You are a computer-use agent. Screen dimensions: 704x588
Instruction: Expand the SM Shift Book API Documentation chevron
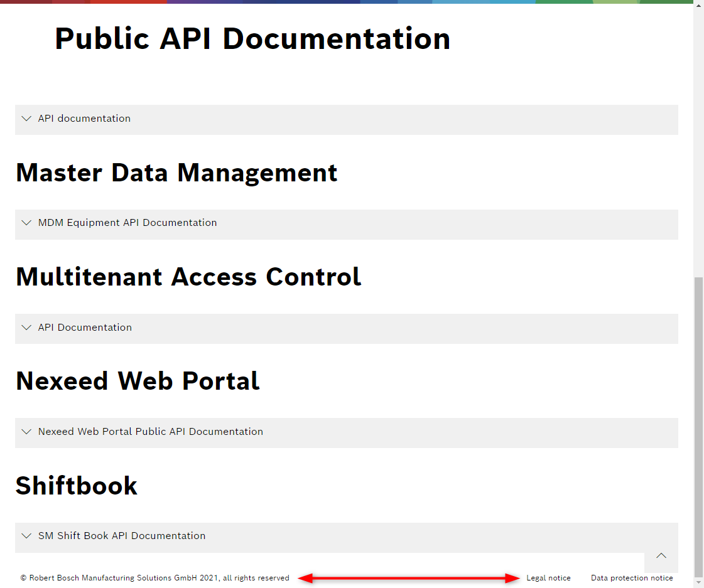(x=26, y=536)
